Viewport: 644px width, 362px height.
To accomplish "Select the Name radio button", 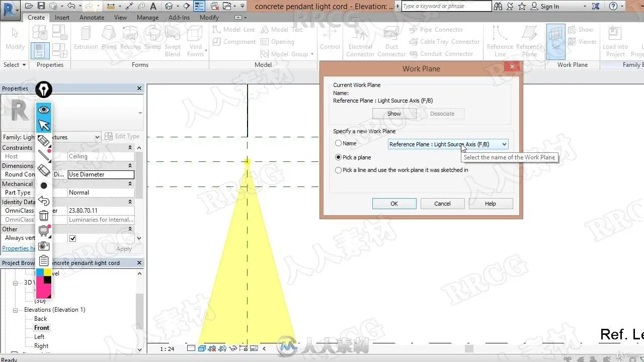I will pos(339,143).
